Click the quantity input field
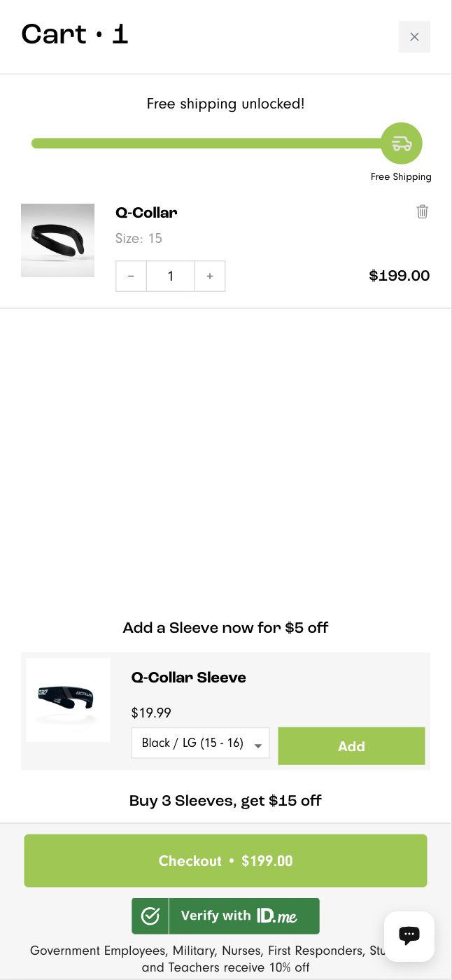Screen dimensions: 452x980 click(170, 276)
